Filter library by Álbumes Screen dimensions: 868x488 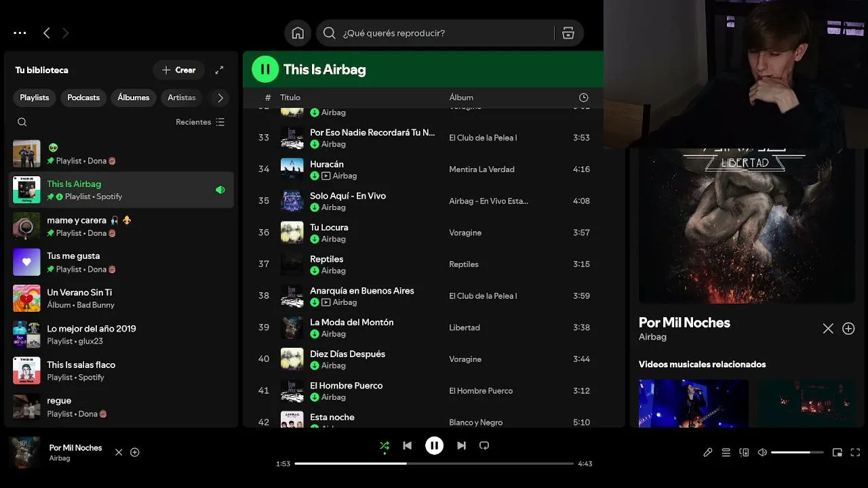134,98
